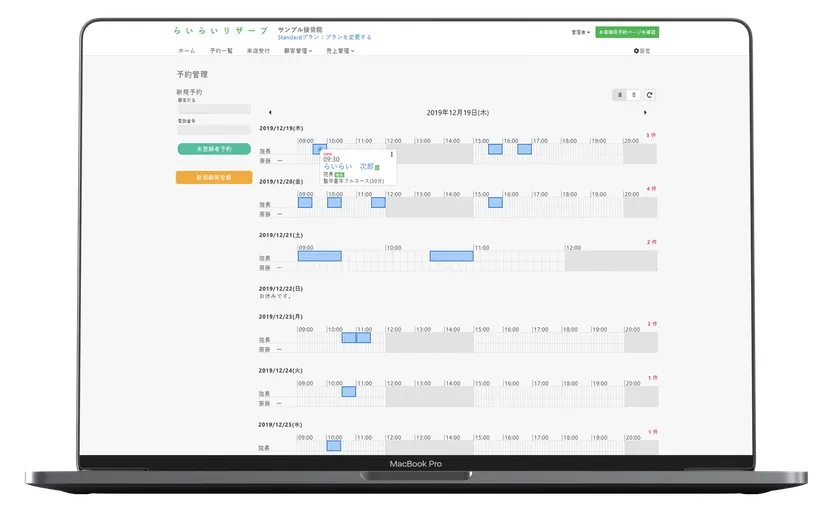The height and width of the screenshot is (510, 840).
Task: Open the ホーム menu item
Action: [x=187, y=51]
